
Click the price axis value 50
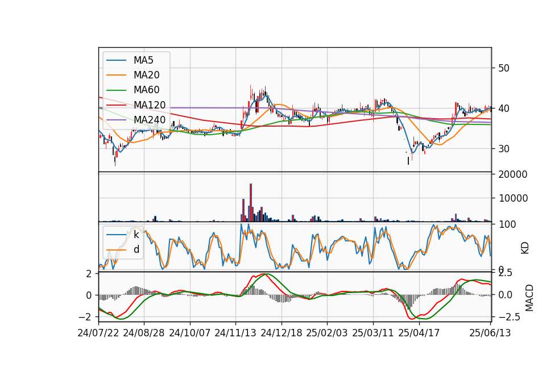point(504,68)
